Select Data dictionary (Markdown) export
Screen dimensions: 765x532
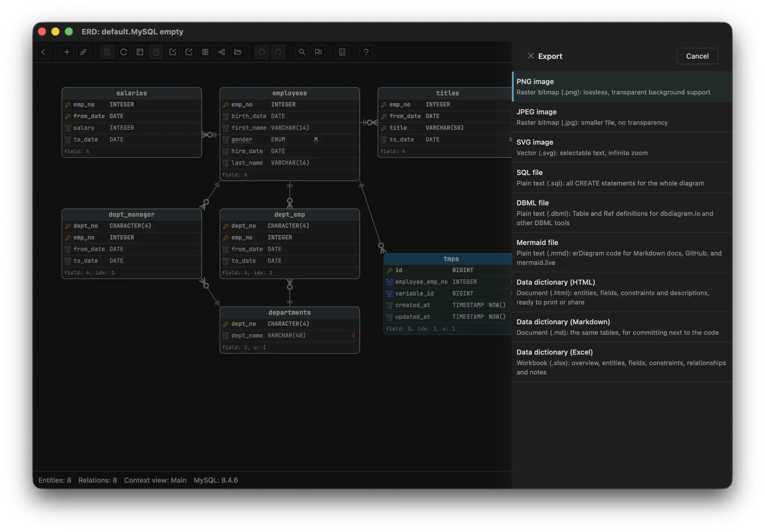tap(622, 327)
